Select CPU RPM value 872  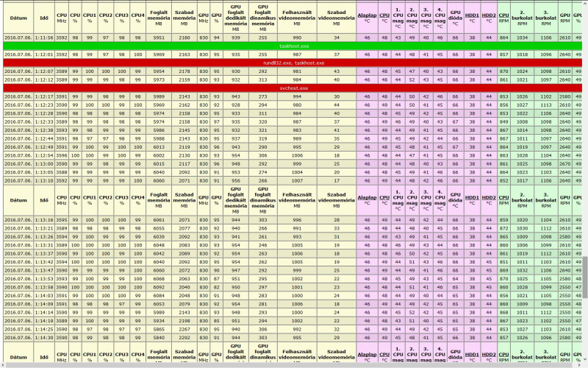tap(504, 228)
